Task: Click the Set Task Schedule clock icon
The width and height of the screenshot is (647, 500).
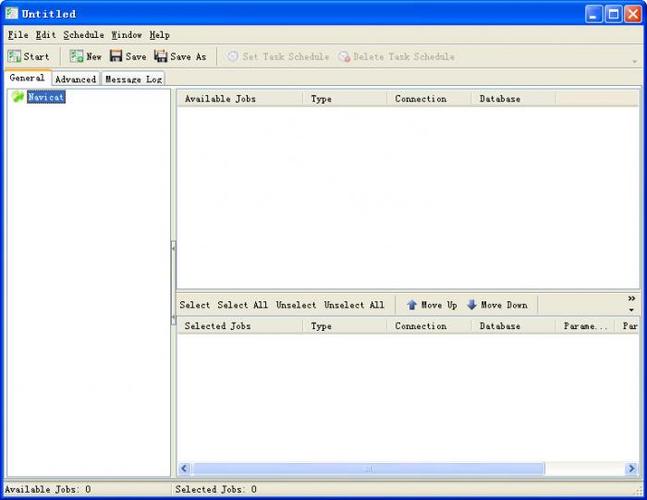Action: pyautogui.click(x=233, y=57)
